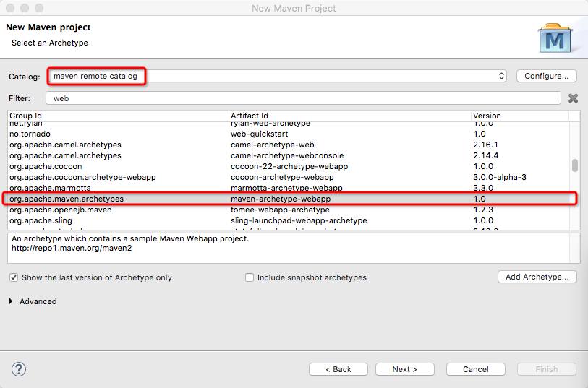The width and height of the screenshot is (588, 388).
Task: Sort by the Artifact Id column header
Action: [350, 116]
